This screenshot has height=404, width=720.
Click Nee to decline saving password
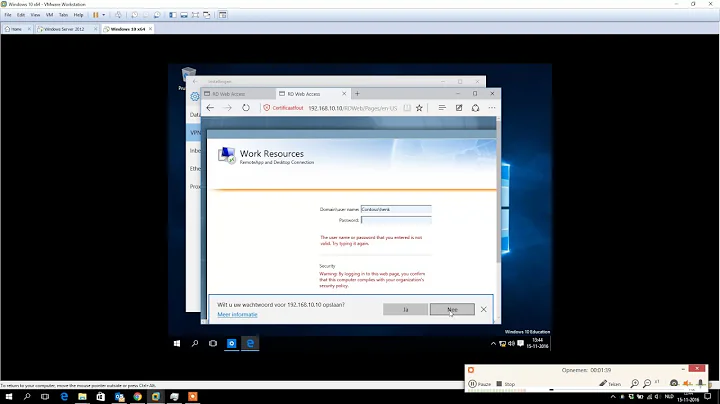pos(452,309)
